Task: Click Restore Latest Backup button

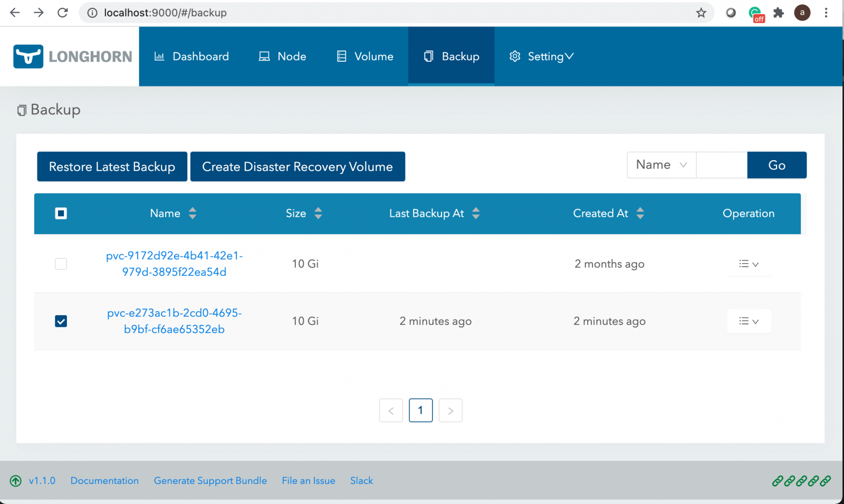Action: [x=112, y=167]
